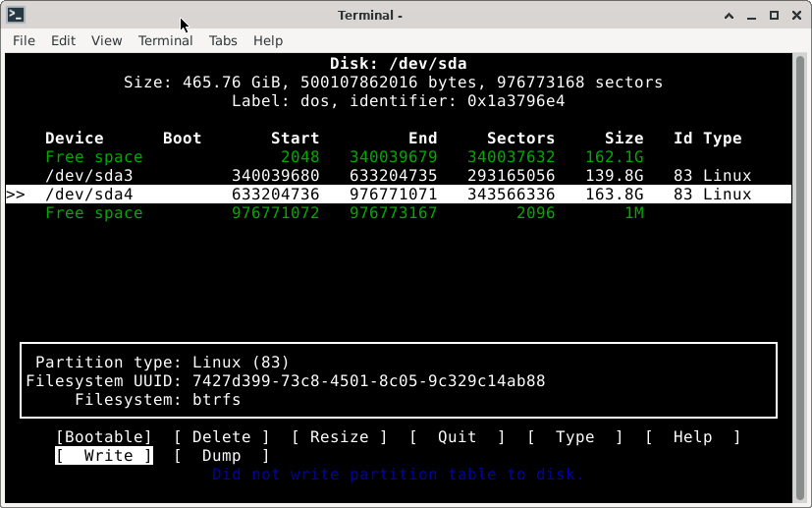Select the Delete partition option
Screen dimensions: 812x508
pos(221,437)
